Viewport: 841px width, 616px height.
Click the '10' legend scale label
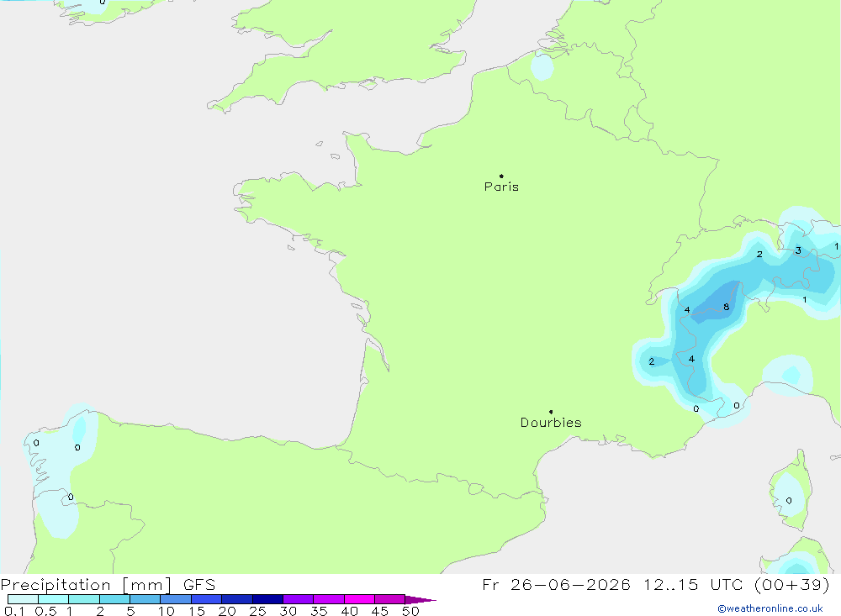[167, 611]
